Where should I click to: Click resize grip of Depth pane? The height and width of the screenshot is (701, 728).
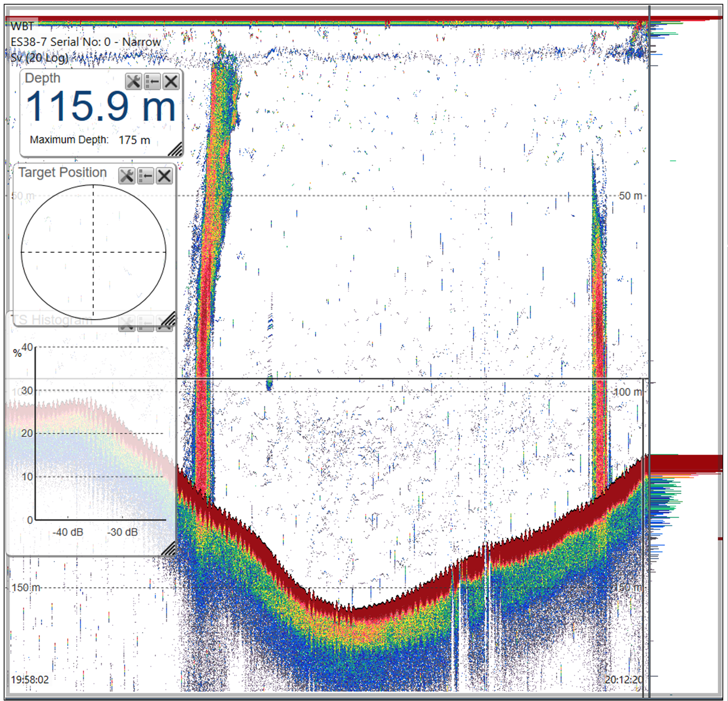coord(175,150)
